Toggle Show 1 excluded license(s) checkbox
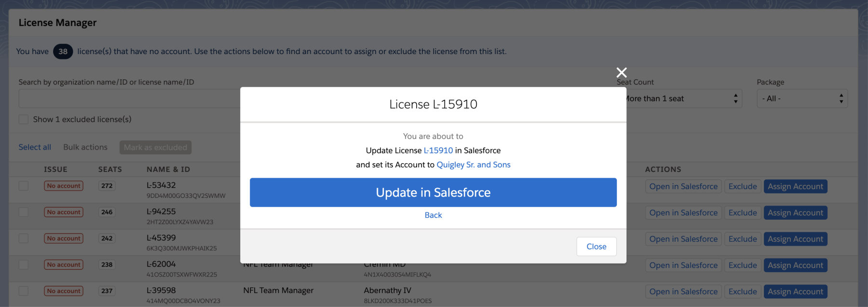Screen dimensions: 868x307 pyautogui.click(x=23, y=119)
